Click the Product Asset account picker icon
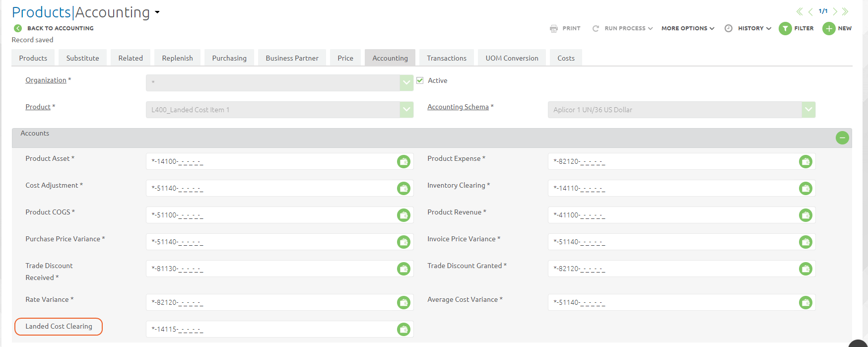 click(x=403, y=161)
